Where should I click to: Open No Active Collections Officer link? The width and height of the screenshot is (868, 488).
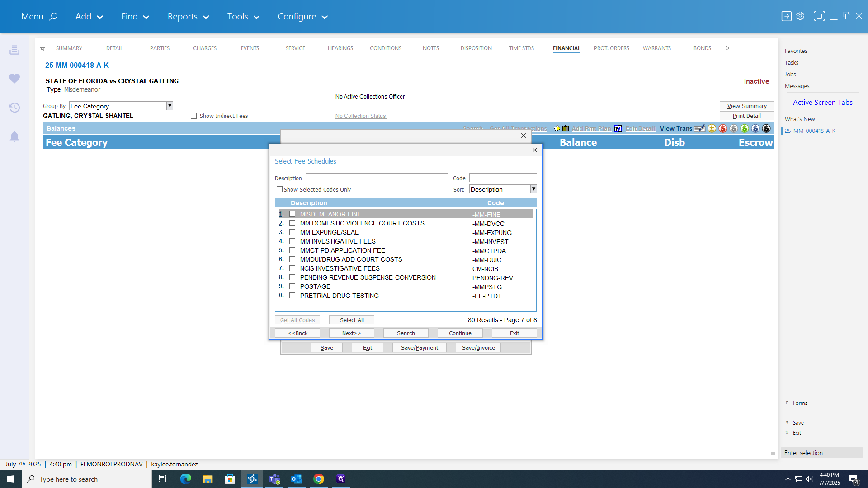370,97
